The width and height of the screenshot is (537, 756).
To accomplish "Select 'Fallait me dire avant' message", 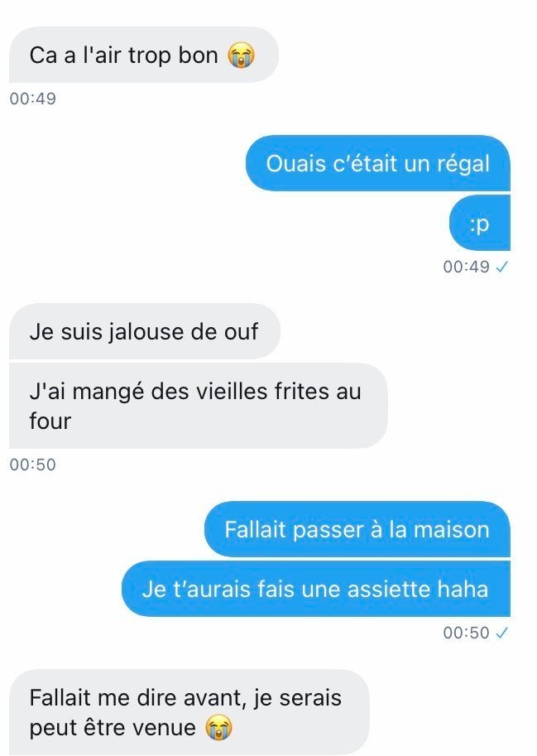I will (x=189, y=712).
